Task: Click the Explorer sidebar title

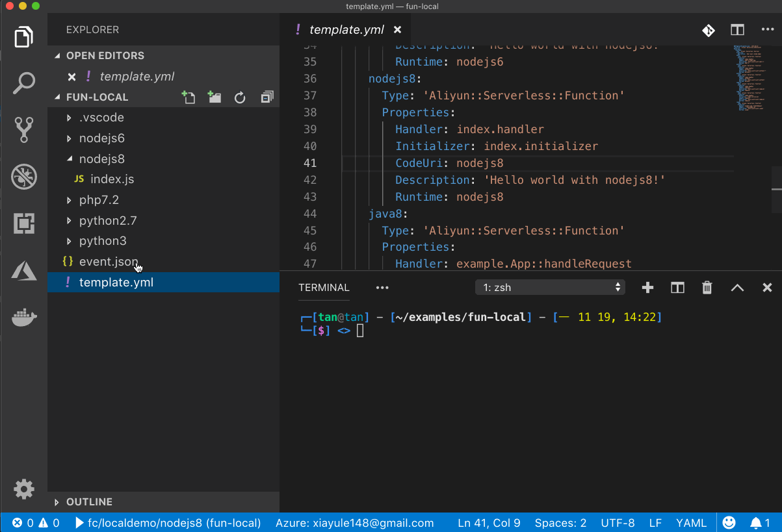Action: (x=92, y=30)
